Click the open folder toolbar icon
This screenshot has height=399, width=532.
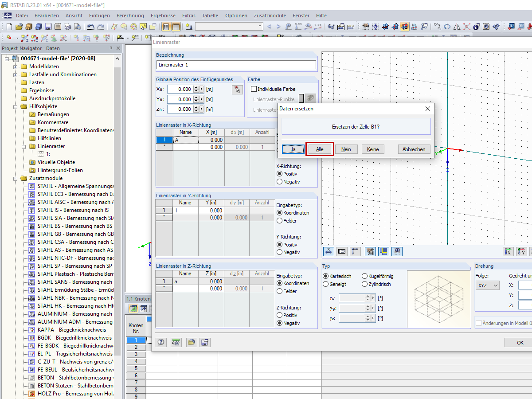tap(19, 27)
